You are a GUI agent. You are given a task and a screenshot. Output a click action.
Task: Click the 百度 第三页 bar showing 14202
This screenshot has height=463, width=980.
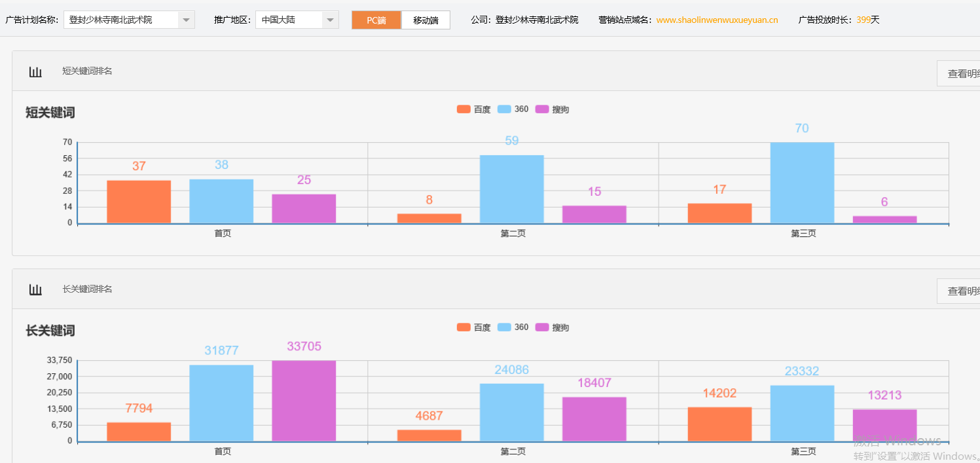(x=719, y=424)
